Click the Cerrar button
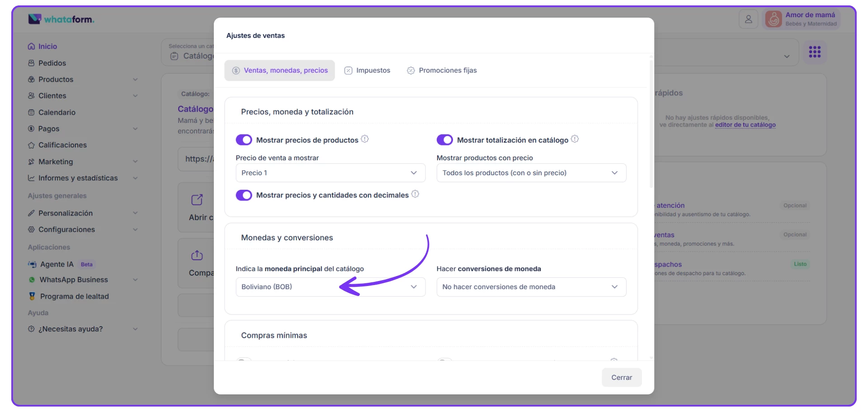Viewport: 868px width, 412px height. 621,377
